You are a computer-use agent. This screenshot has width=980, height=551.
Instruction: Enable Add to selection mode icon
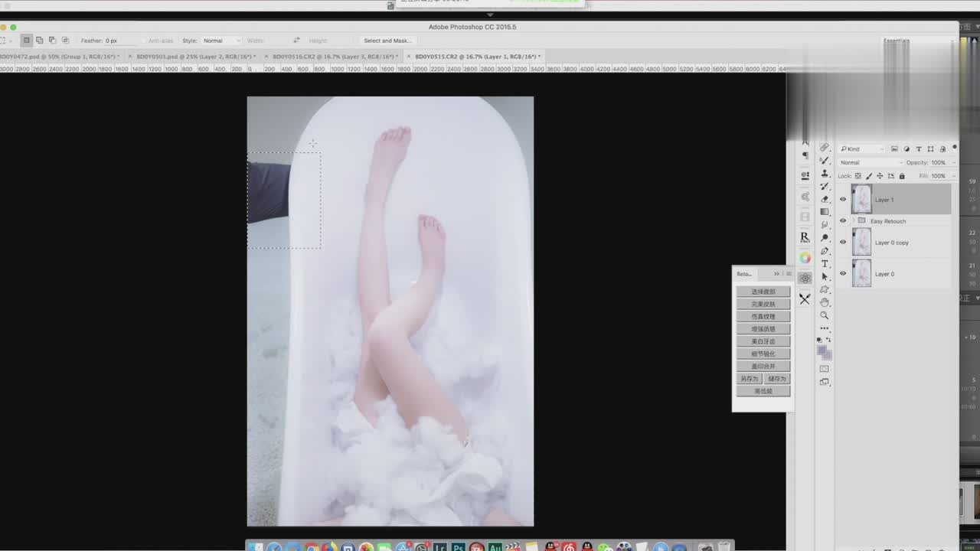(x=39, y=41)
